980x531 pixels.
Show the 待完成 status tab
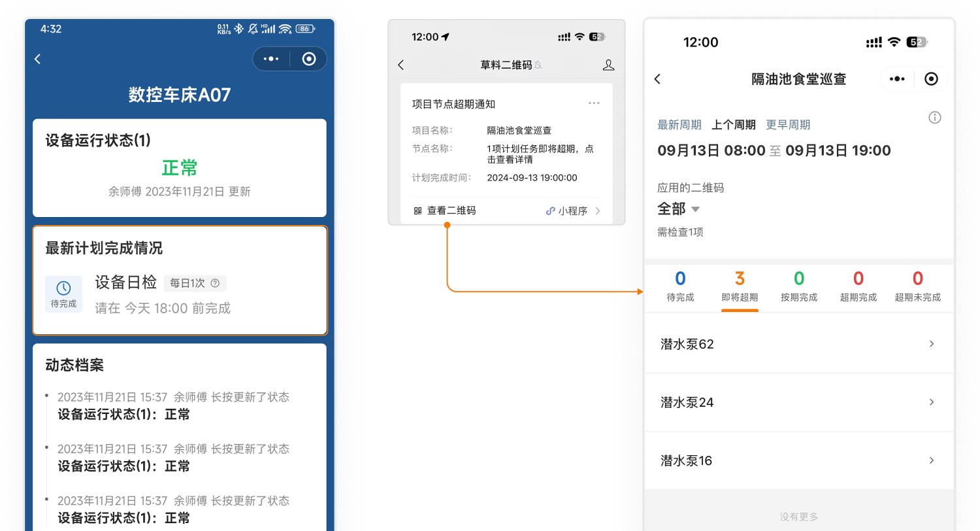point(680,287)
